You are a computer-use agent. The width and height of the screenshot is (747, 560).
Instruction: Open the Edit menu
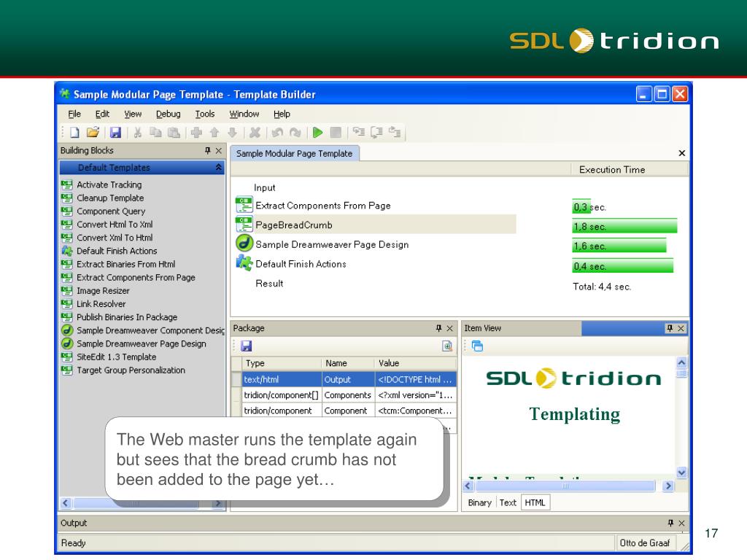pos(102,114)
